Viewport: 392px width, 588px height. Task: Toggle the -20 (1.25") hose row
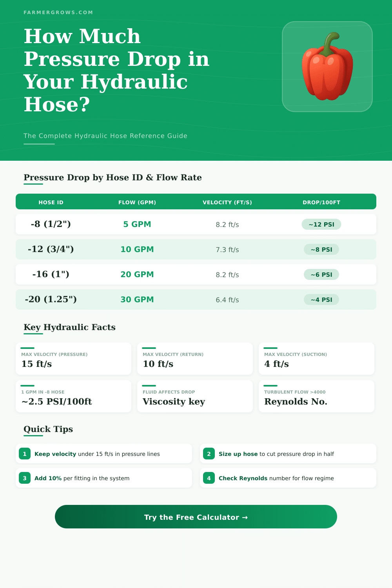click(x=196, y=299)
